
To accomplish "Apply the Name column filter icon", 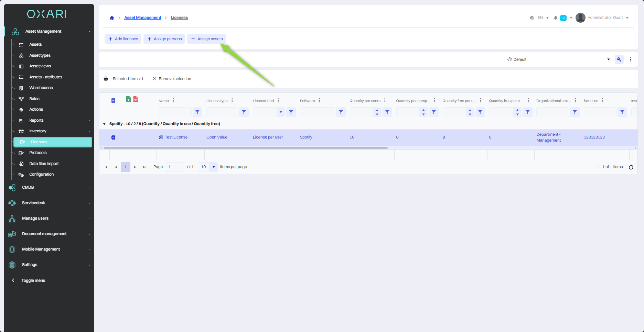I will pos(197,112).
